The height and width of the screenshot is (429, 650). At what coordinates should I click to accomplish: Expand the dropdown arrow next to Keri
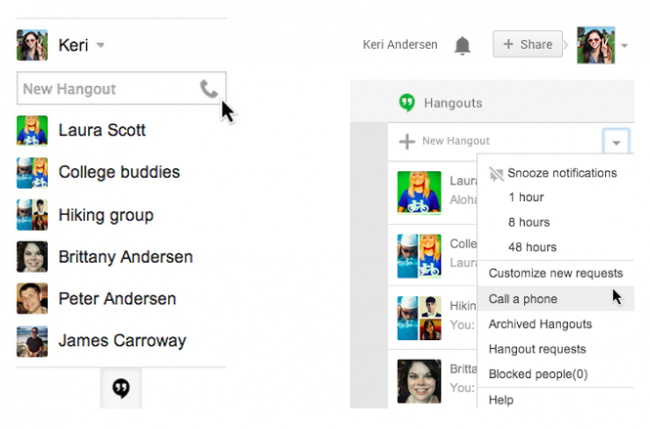(x=101, y=46)
